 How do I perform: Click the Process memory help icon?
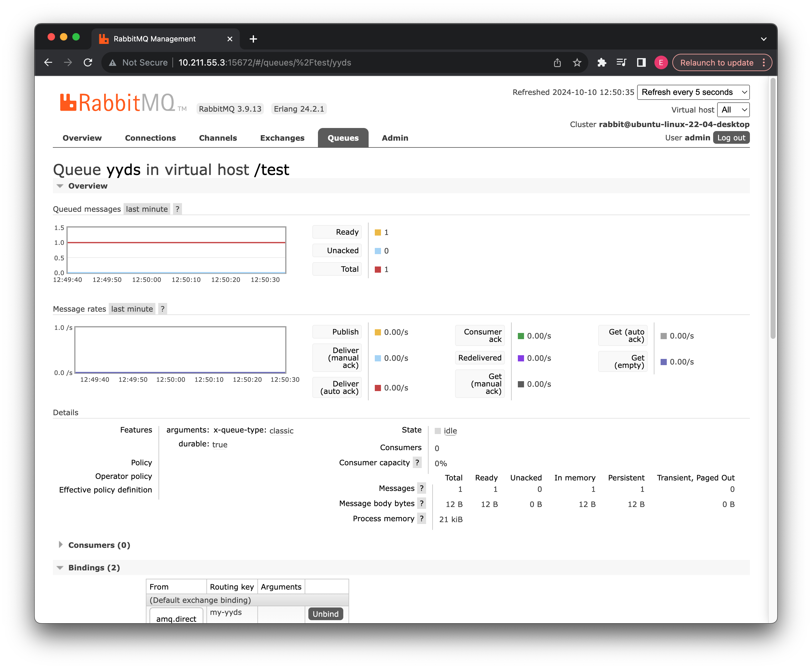click(422, 519)
